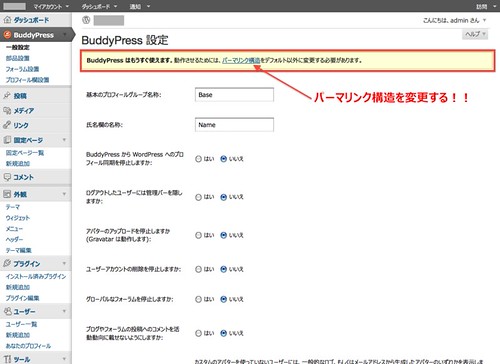
Task: Select いいえ for stopping global forums
Action: (x=223, y=299)
